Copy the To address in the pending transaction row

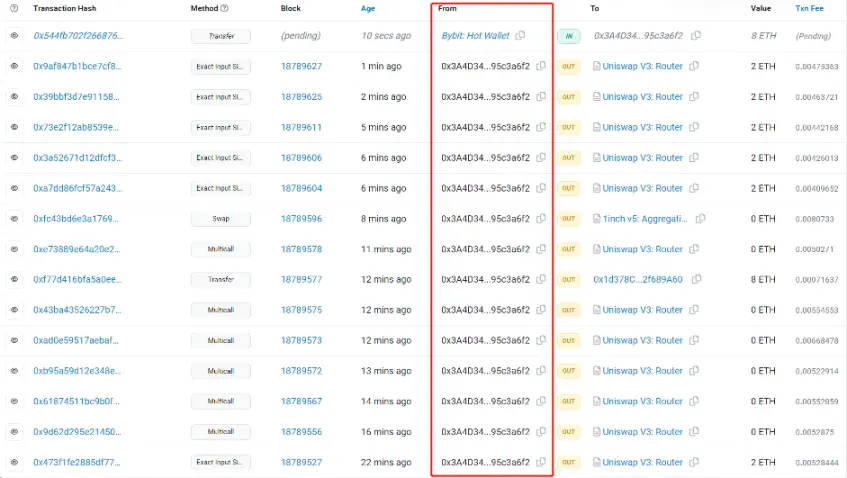[x=696, y=36]
